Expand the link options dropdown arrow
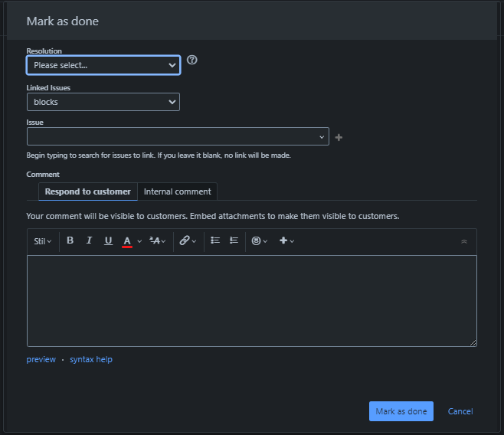This screenshot has width=504, height=435. (x=194, y=241)
